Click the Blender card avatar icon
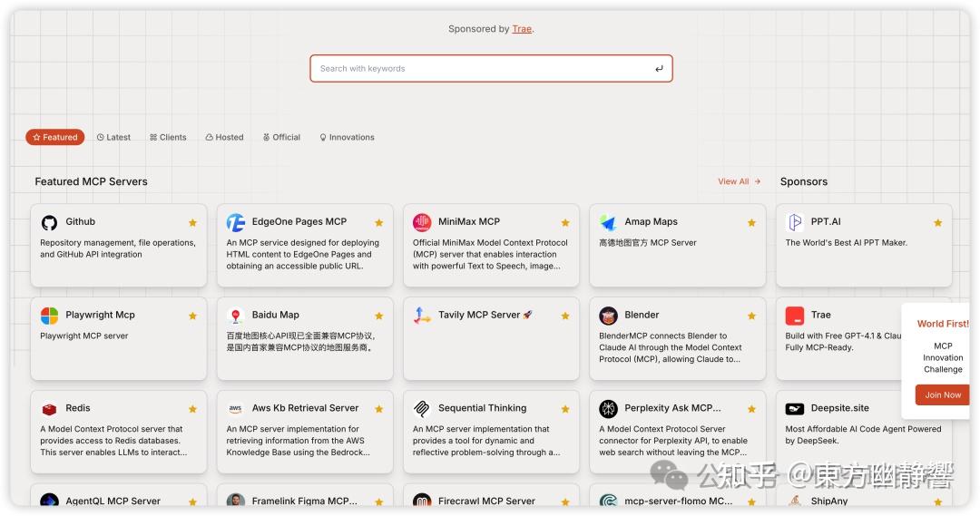 [x=608, y=316]
